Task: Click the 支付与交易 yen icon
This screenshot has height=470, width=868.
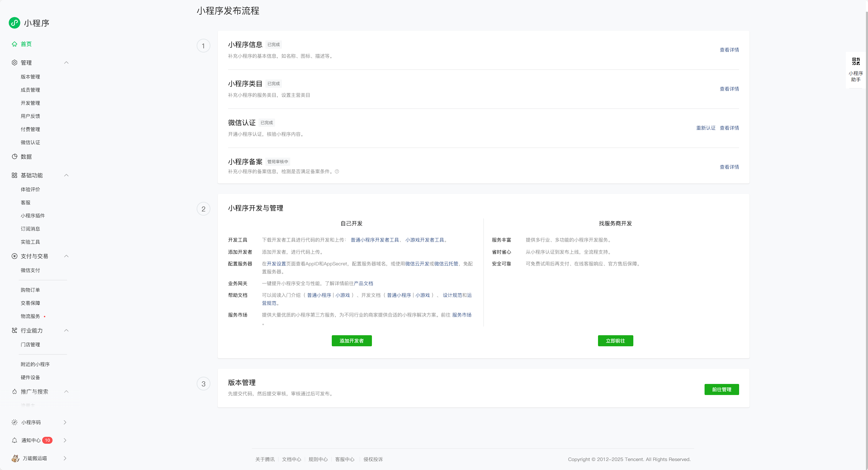Action: coord(15,256)
